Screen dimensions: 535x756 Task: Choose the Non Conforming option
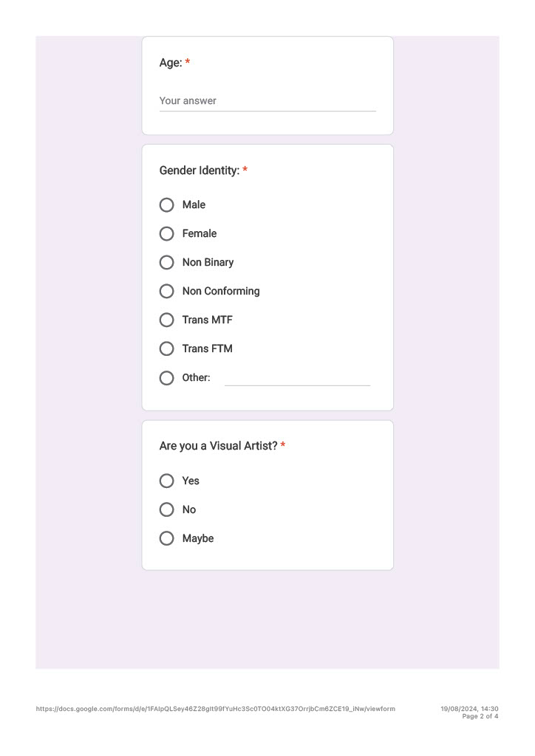pyautogui.click(x=166, y=291)
